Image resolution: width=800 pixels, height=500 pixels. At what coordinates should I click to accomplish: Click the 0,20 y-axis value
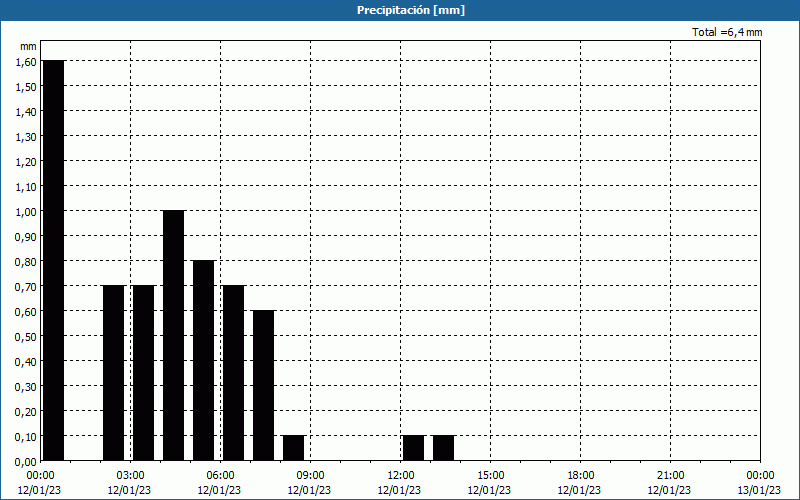[x=27, y=411]
